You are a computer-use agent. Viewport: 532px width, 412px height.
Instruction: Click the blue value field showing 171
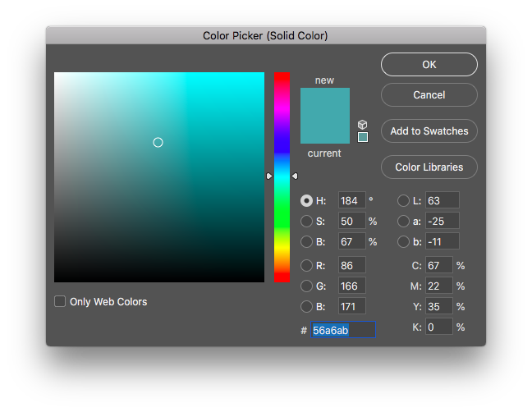click(x=352, y=306)
